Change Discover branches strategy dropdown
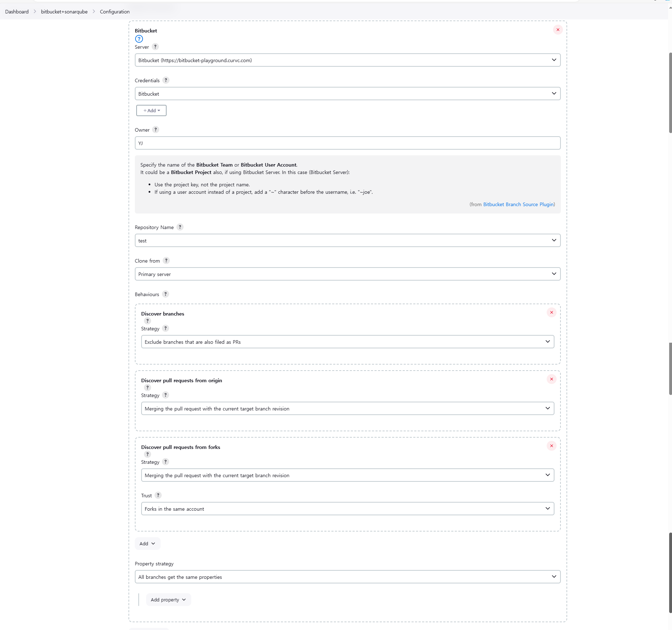This screenshot has width=672, height=630. (348, 342)
